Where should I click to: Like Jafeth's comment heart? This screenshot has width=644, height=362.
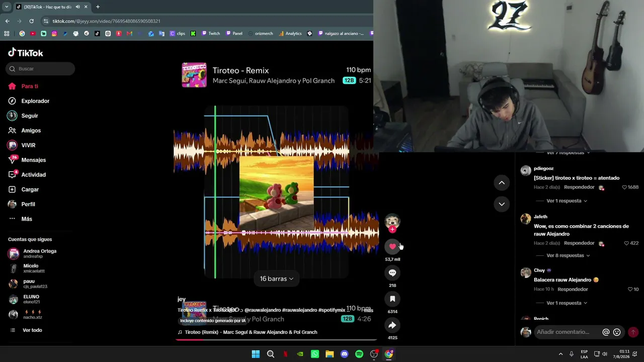[x=626, y=243]
